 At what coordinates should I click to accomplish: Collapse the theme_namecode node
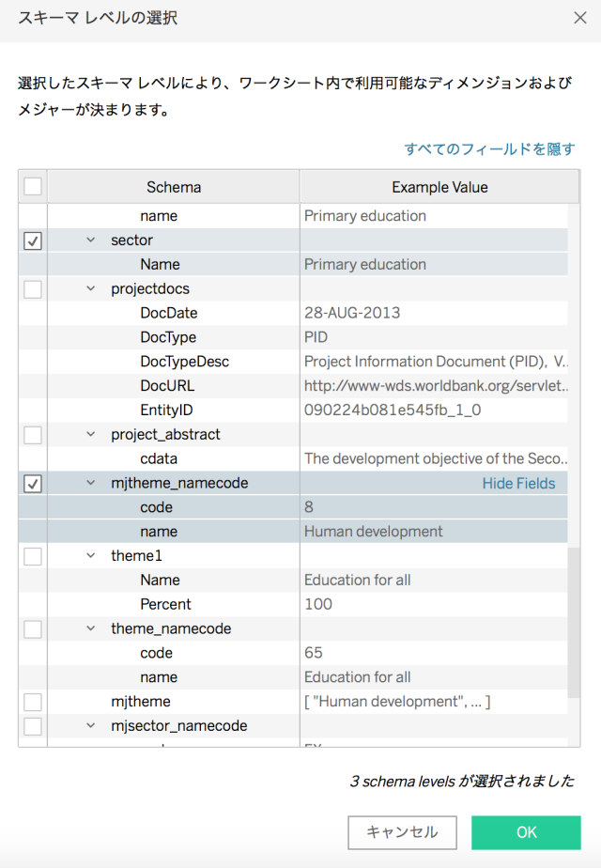pyautogui.click(x=91, y=628)
